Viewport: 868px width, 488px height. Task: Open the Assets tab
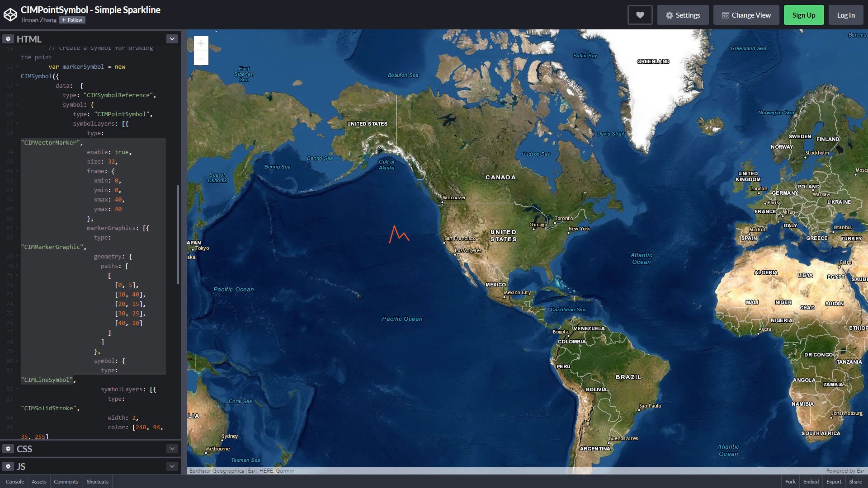(x=39, y=482)
